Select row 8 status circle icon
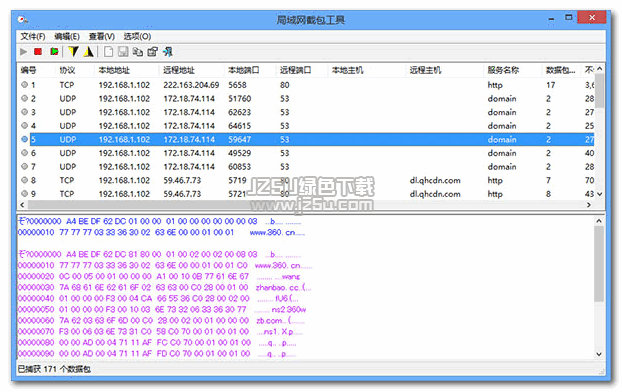The height and width of the screenshot is (392, 622). click(25, 180)
